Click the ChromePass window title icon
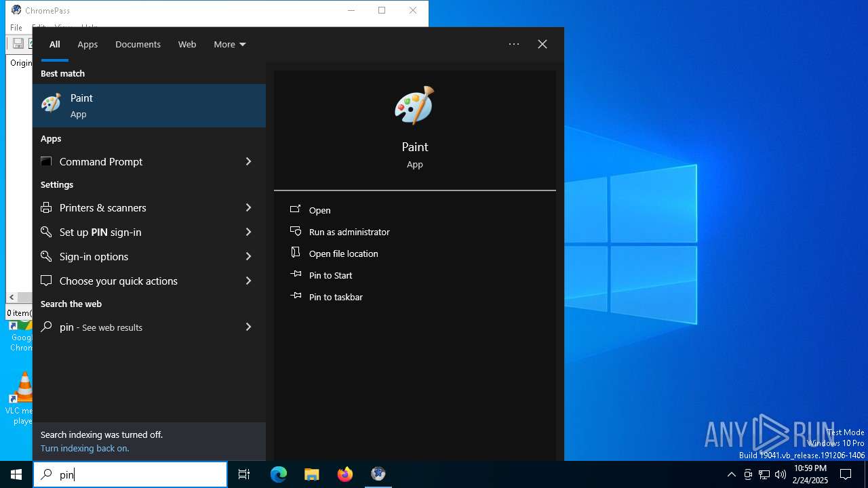868x488 pixels. point(16,10)
